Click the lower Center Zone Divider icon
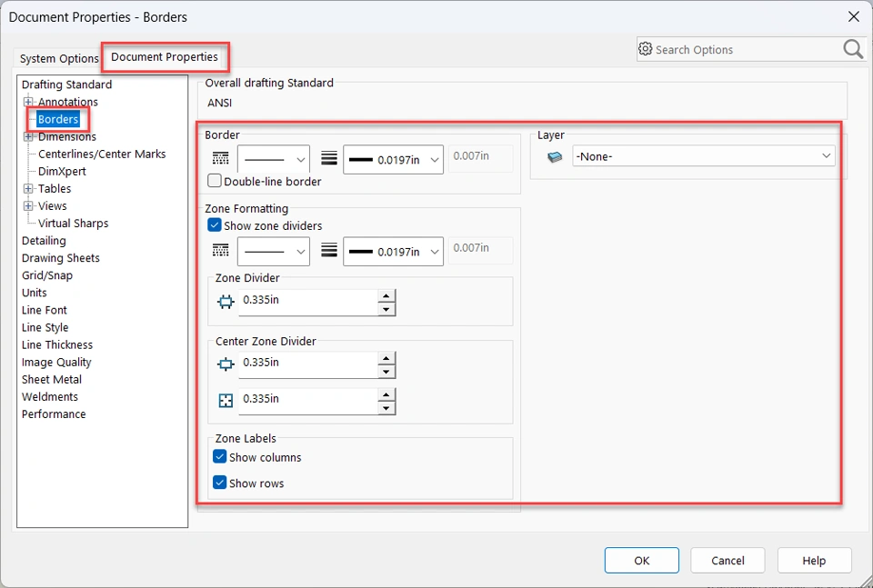Image resolution: width=873 pixels, height=588 pixels. click(226, 399)
